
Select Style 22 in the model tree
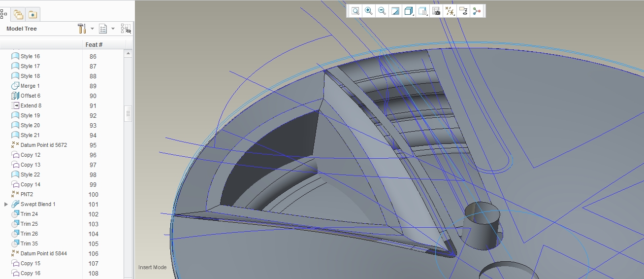(x=30, y=174)
